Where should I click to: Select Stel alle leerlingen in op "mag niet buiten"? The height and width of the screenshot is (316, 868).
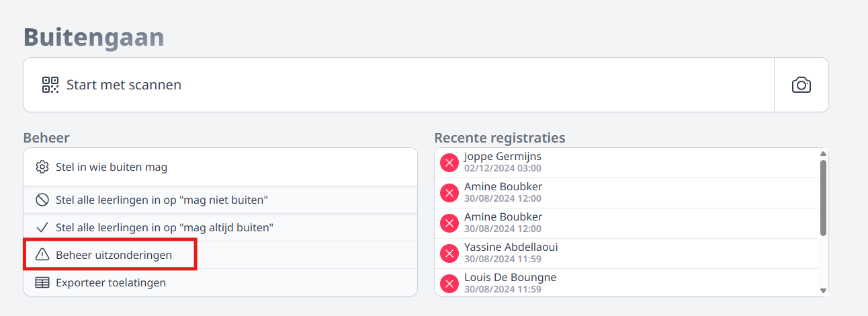coord(220,200)
